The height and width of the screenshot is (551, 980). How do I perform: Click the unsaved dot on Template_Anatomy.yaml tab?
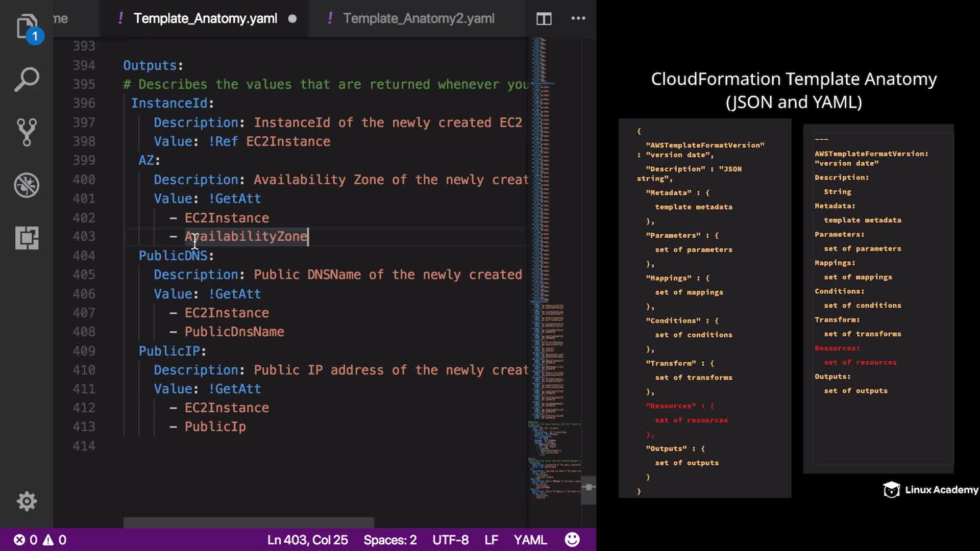(x=292, y=19)
